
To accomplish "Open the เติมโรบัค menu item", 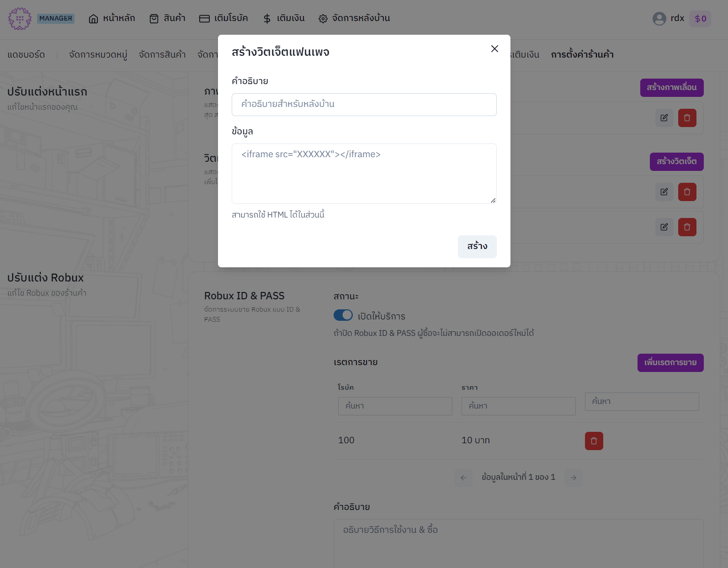I will click(223, 18).
